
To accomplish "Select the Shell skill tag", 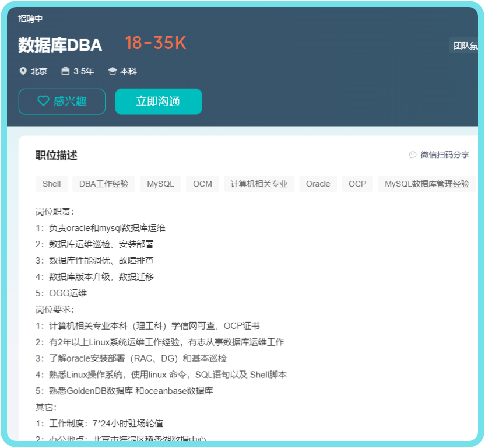I will 51,184.
